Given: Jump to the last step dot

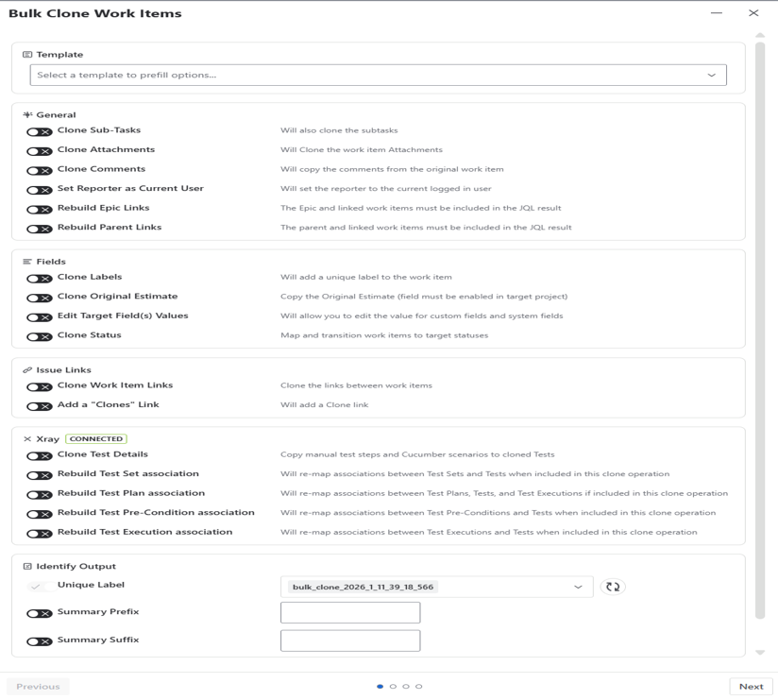Looking at the screenshot, I should pos(419,687).
